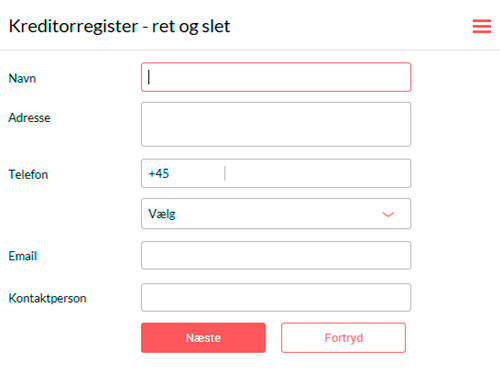Click the Adresse label text
The image size is (500, 370).
click(x=29, y=118)
